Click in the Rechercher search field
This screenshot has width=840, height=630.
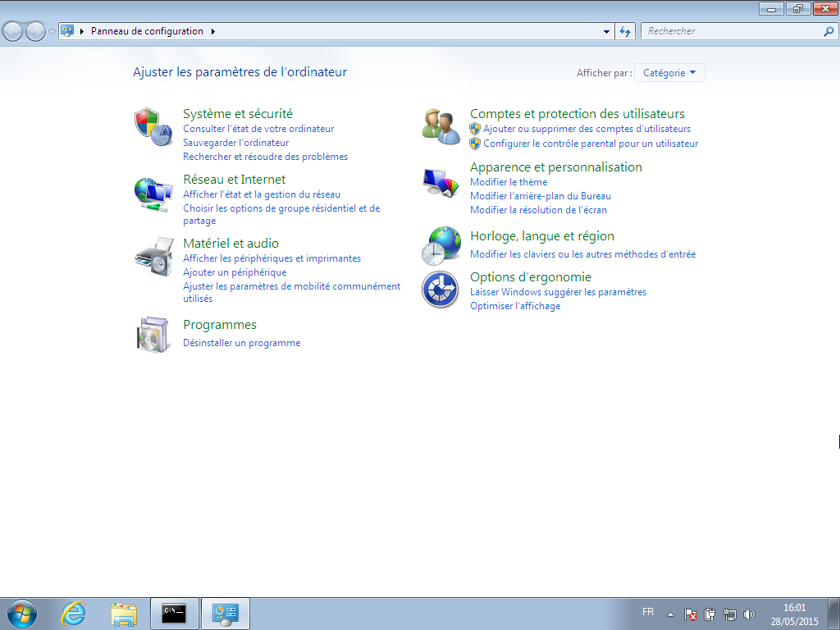coord(732,32)
